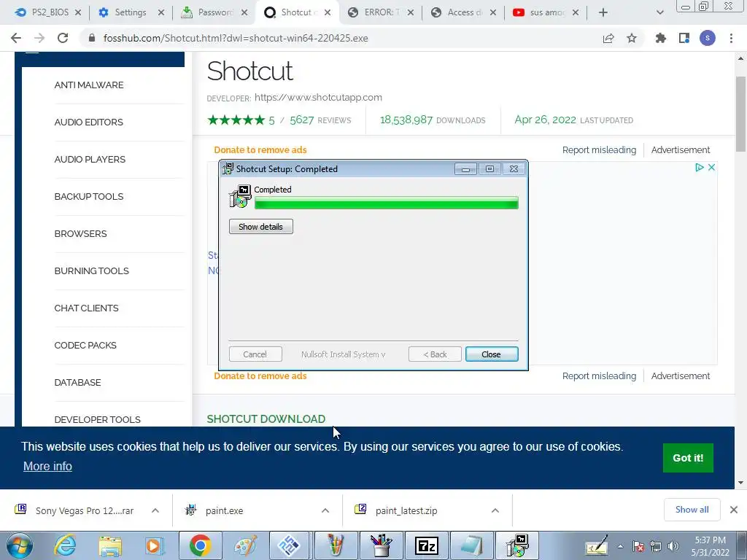Open the CODEC PACKS category
747x560 pixels.
coord(85,345)
